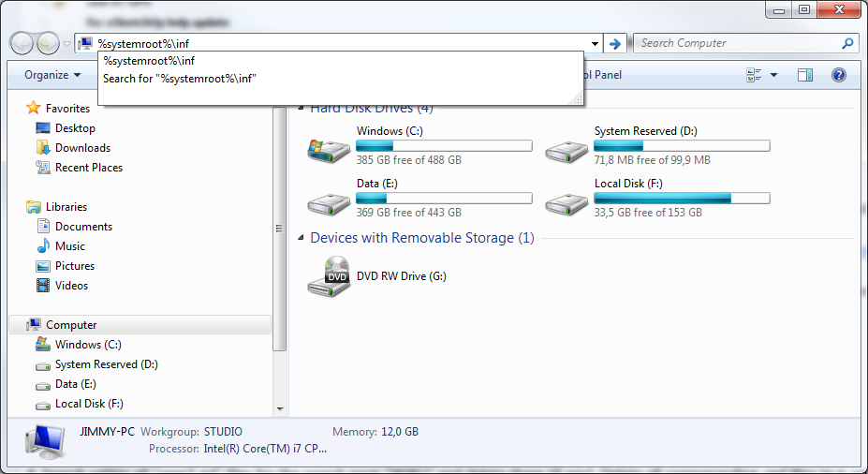Screen dimensions: 868x474
Task: Open the Help question mark icon
Action: pyautogui.click(x=839, y=75)
